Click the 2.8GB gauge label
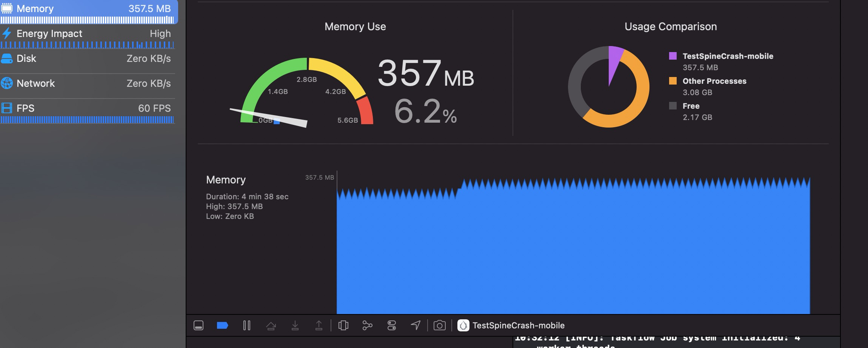868x348 pixels. pyautogui.click(x=306, y=80)
